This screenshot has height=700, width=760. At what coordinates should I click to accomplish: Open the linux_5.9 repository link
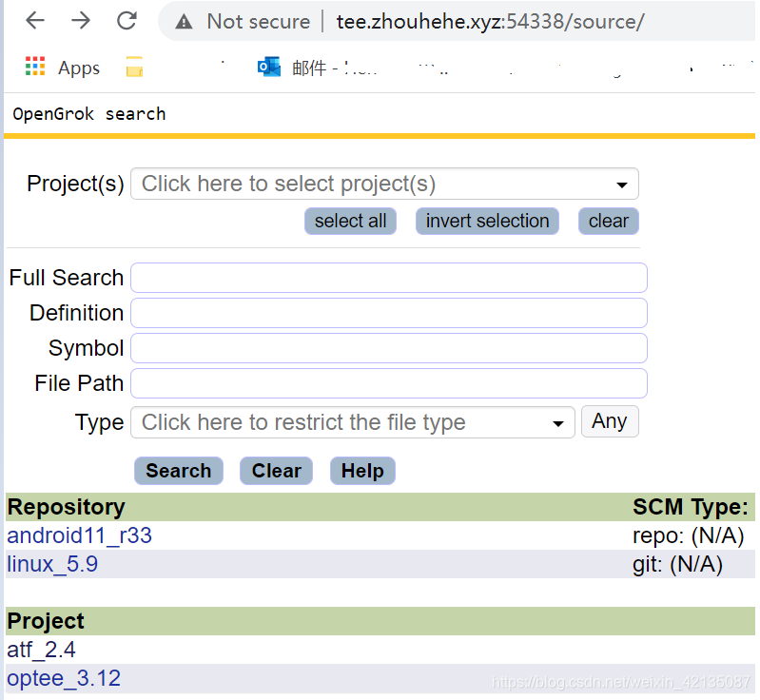click(x=52, y=564)
